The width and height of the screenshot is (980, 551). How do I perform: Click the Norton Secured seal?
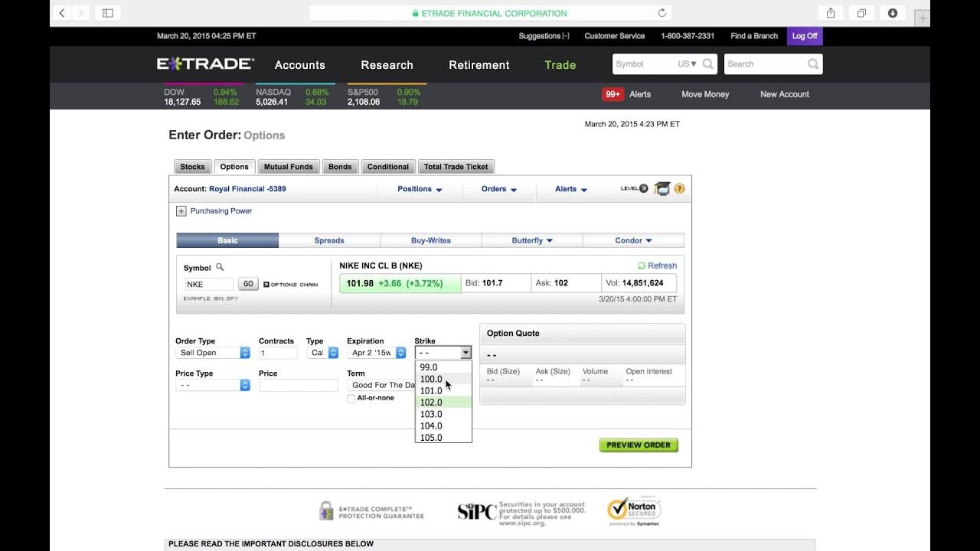635,510
